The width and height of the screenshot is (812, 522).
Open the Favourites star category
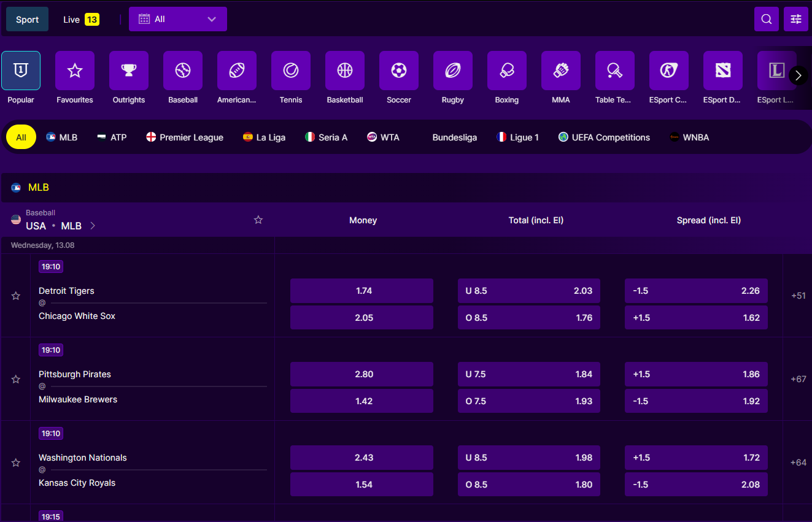(75, 71)
